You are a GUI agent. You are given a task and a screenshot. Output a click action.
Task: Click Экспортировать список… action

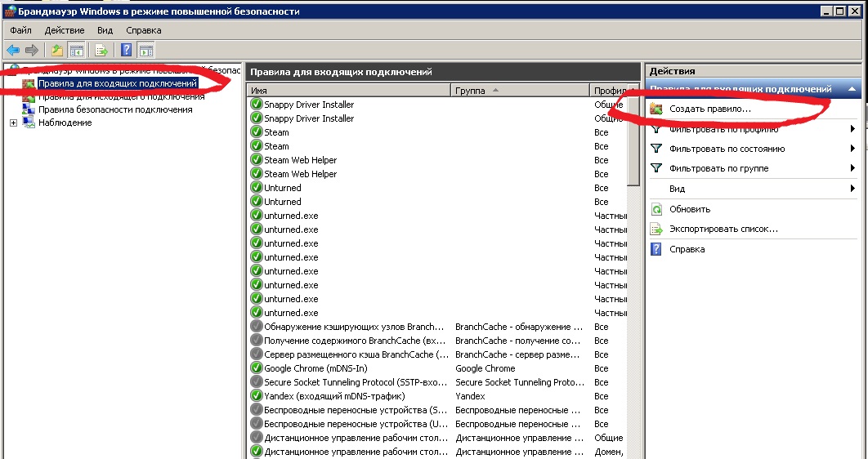[x=723, y=229]
